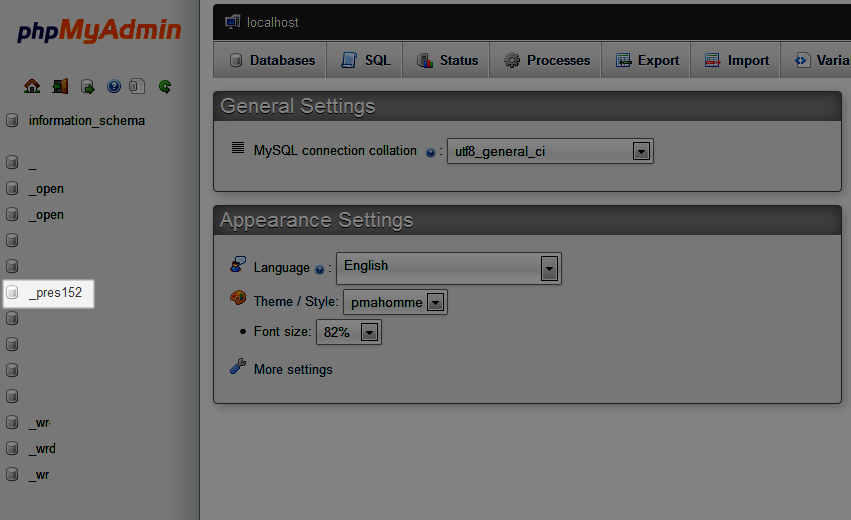Screen dimensions: 851x520
Task: Click the wrench icon for More settings
Action: [x=238, y=368]
